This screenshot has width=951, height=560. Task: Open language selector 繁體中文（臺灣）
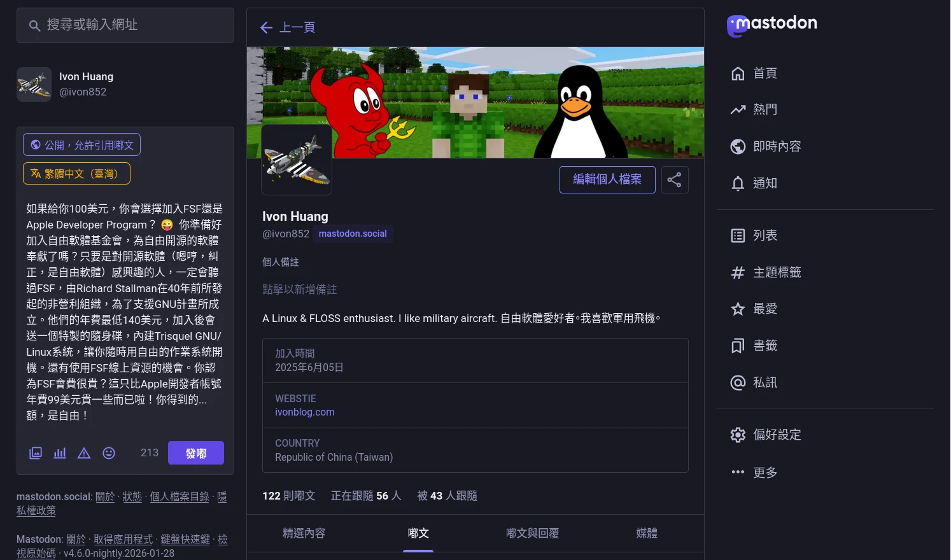coord(76,174)
